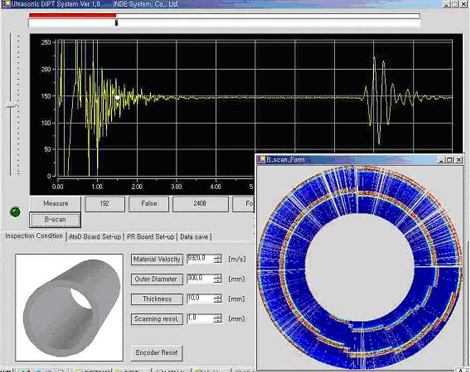
Task: Close the B_scan_Form window
Action: (x=459, y=160)
